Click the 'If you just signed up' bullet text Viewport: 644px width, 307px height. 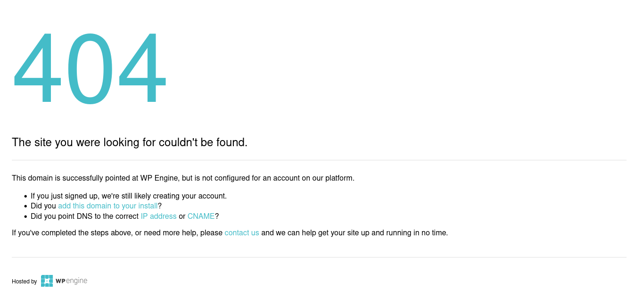pos(129,196)
